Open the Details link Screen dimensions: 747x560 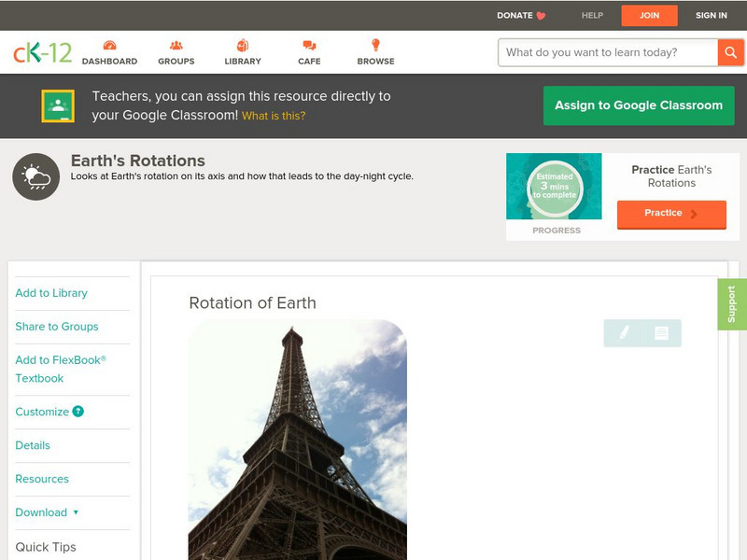pyautogui.click(x=33, y=445)
